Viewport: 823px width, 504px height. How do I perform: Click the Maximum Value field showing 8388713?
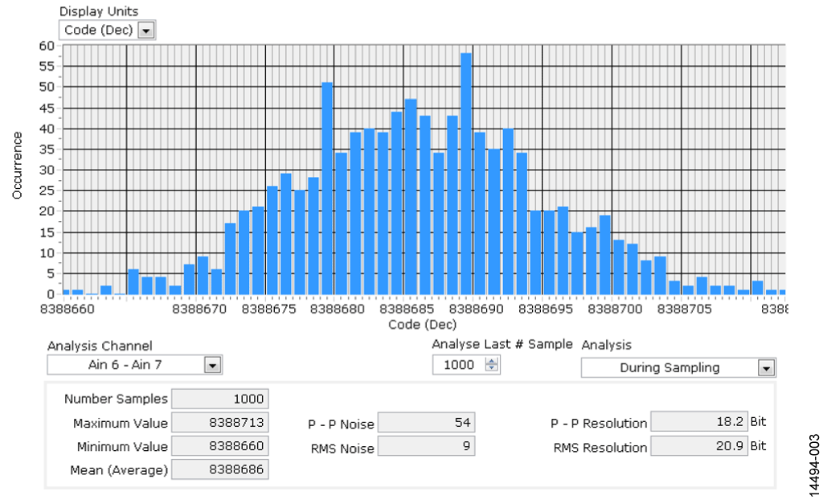coord(220,423)
